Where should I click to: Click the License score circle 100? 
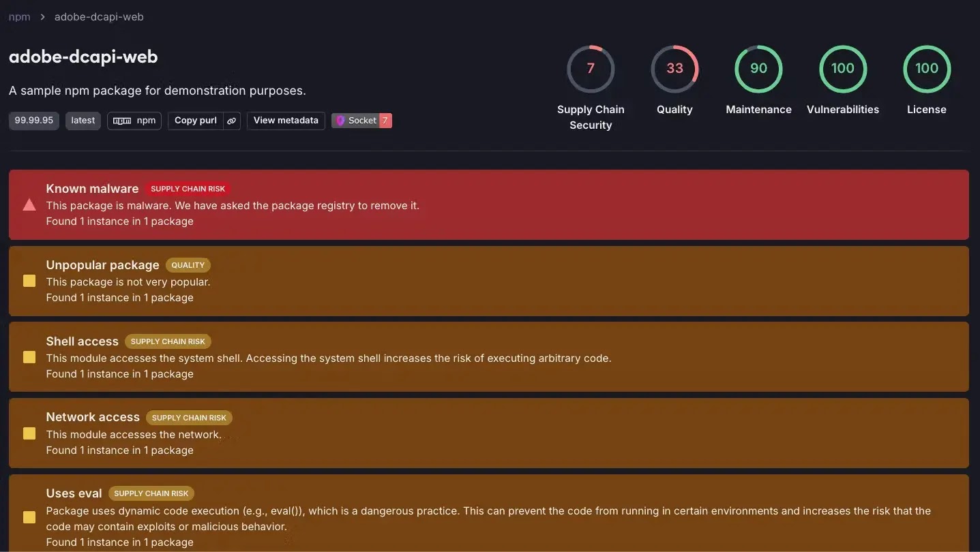927,69
